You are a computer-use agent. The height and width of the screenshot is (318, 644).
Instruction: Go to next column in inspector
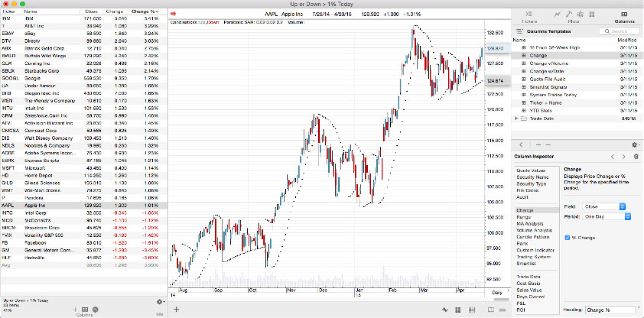(623, 157)
